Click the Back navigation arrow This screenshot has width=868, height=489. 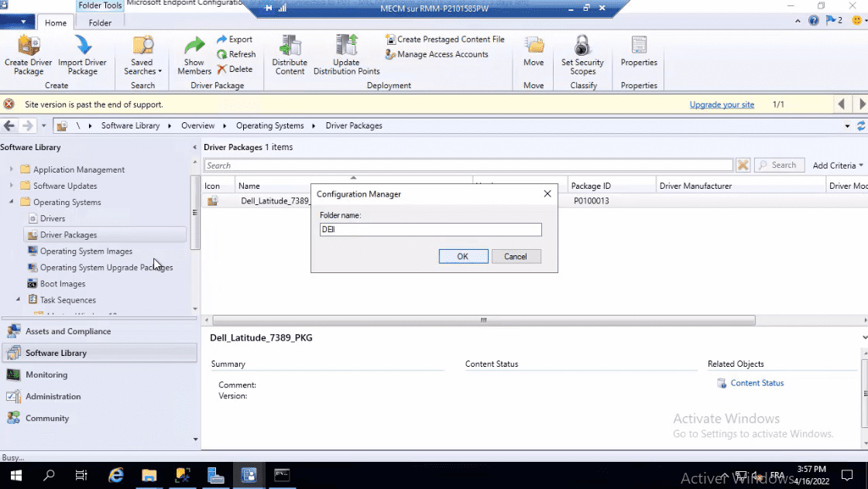click(x=9, y=125)
